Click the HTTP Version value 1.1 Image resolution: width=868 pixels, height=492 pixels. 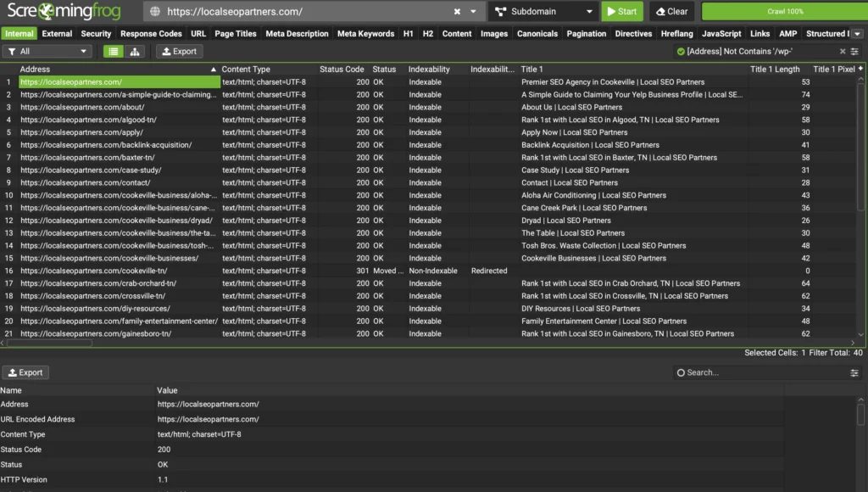(162, 480)
